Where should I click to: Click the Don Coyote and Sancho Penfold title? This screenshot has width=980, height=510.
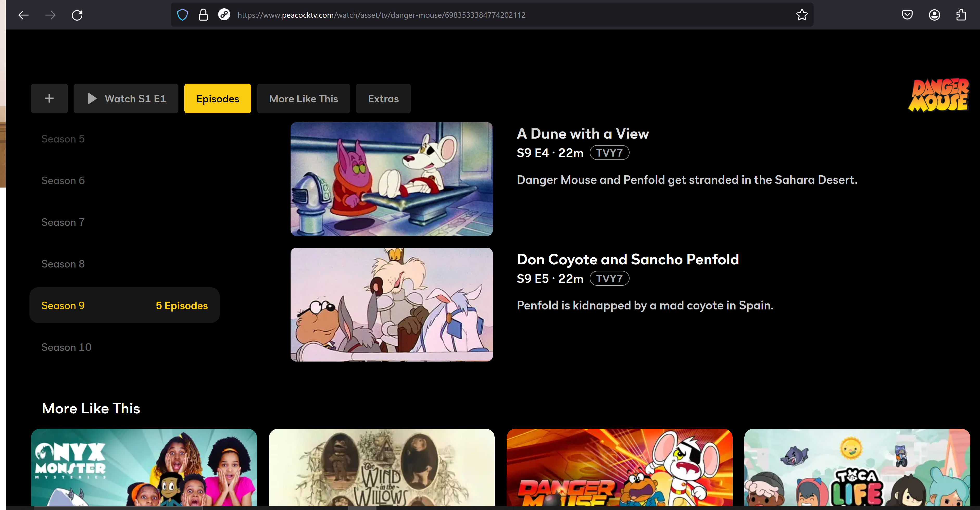(x=628, y=260)
